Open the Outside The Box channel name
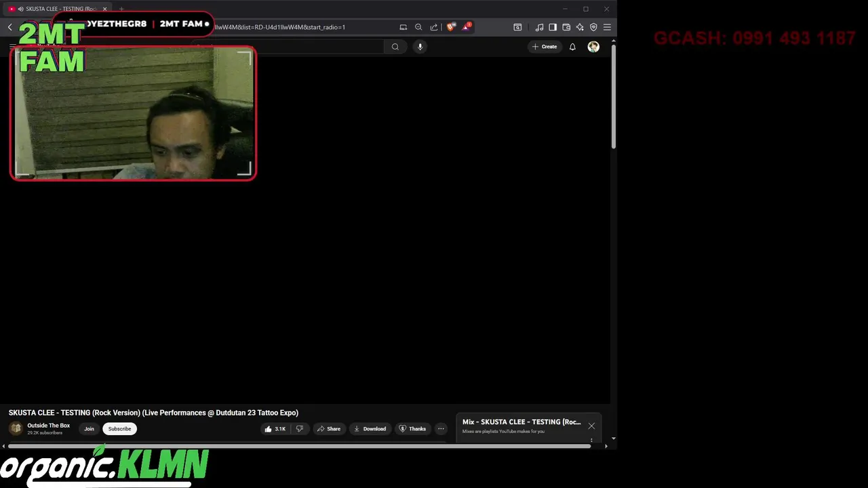868x488 pixels. point(49,426)
